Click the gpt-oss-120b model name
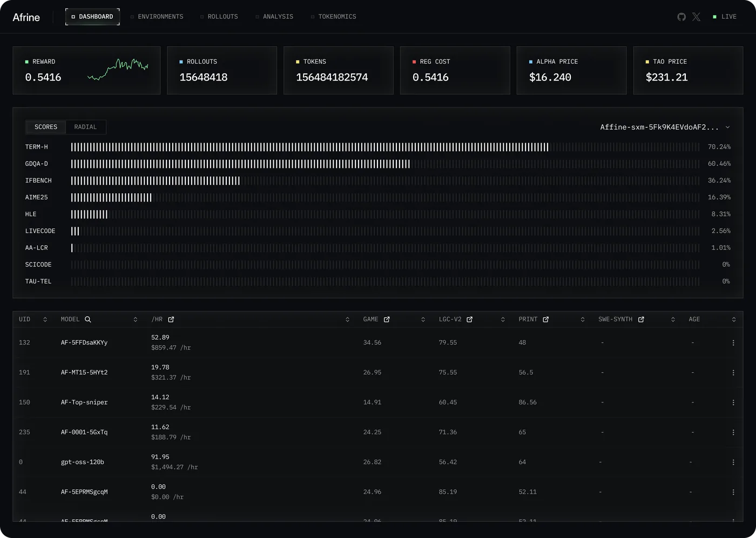The image size is (756, 538). point(83,462)
